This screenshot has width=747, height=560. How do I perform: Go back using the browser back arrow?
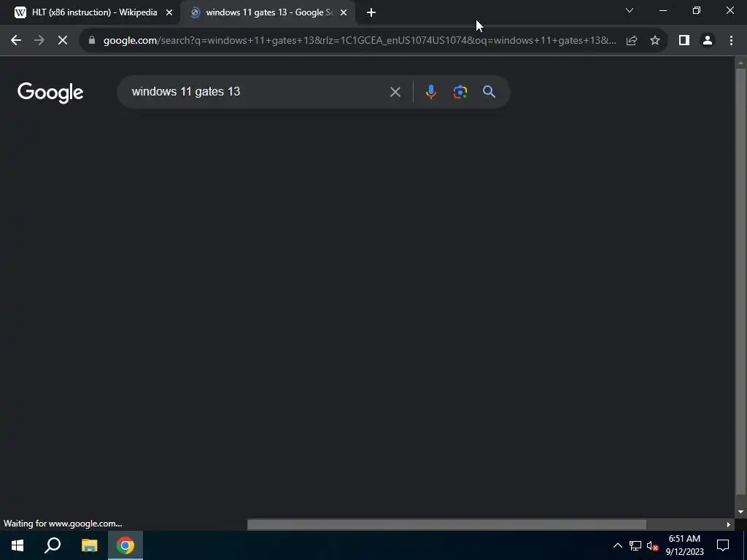coord(16,41)
